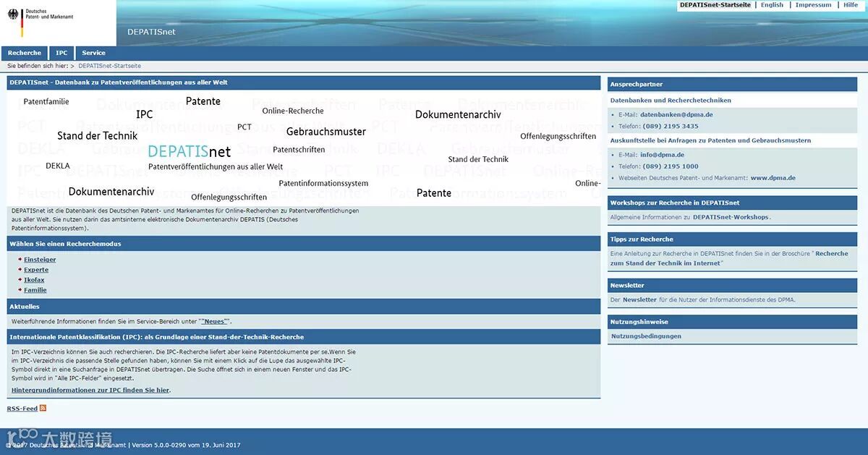Click the large DEPATISnet word-cloud logo
868x455 pixels.
tap(189, 151)
